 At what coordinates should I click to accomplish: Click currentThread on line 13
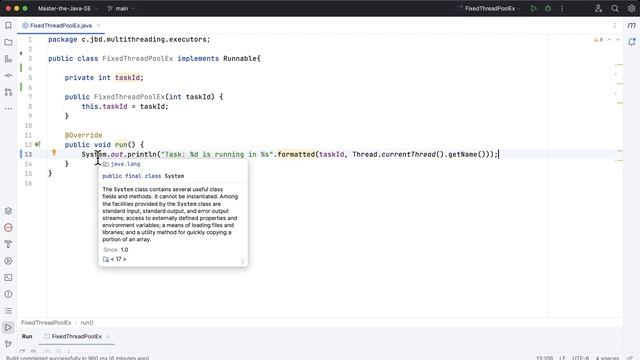[408, 154]
